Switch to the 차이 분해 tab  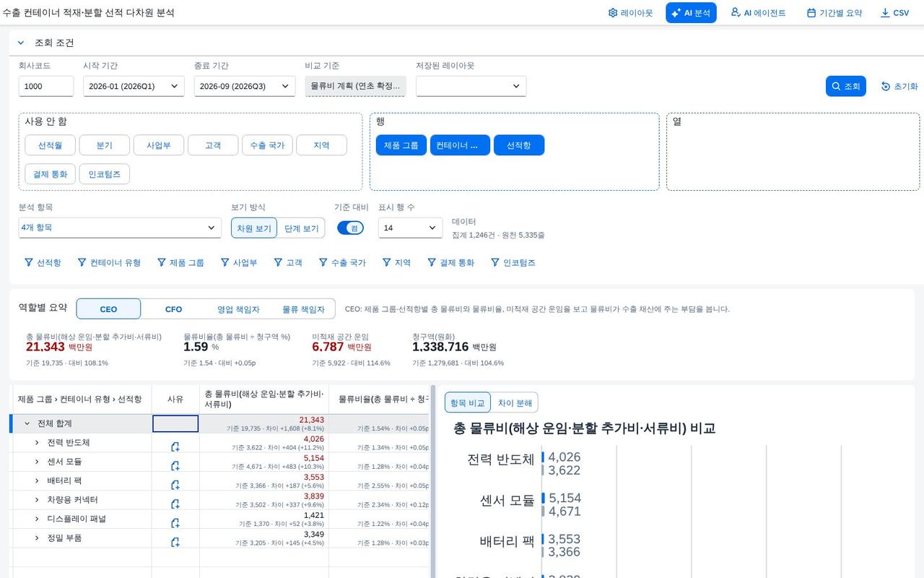[515, 402]
